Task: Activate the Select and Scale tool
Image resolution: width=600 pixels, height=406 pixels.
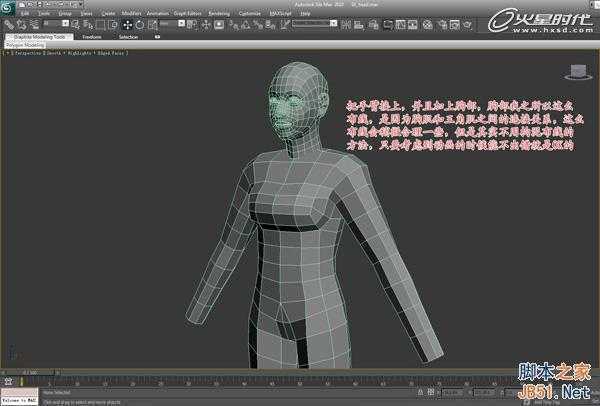Action: (153, 25)
